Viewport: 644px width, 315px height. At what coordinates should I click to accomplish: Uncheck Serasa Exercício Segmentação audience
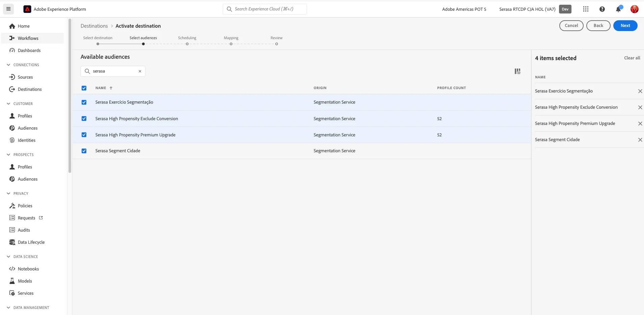84,102
